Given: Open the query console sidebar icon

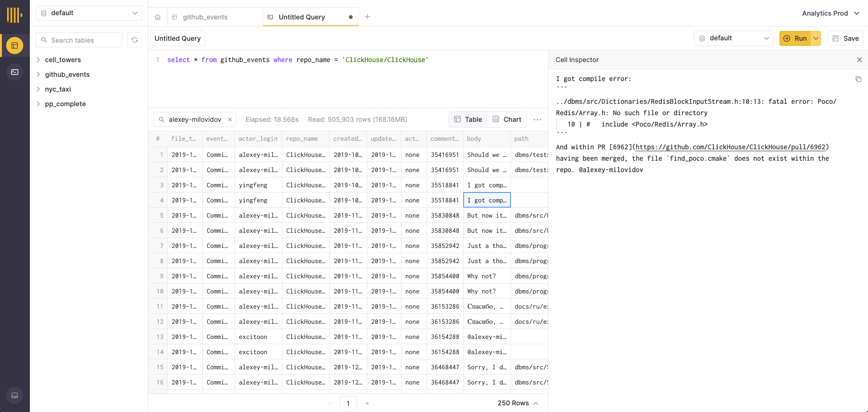Looking at the screenshot, I should point(15,72).
